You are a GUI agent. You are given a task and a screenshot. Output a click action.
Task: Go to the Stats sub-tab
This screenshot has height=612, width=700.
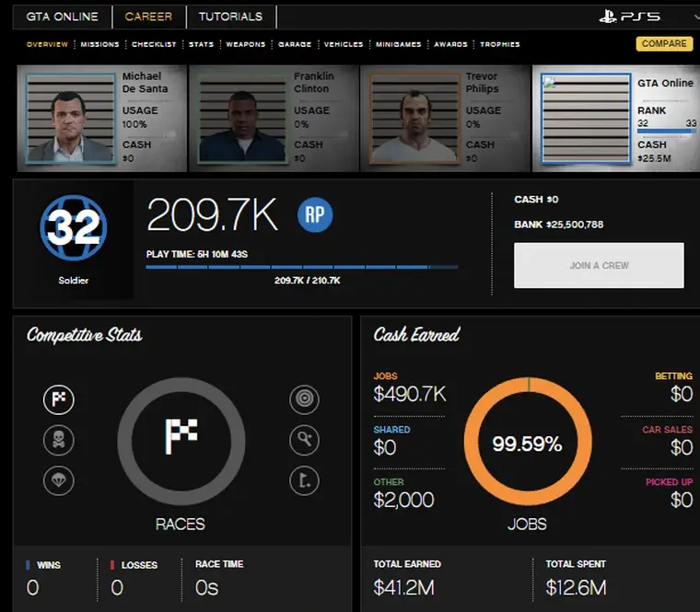[202, 44]
